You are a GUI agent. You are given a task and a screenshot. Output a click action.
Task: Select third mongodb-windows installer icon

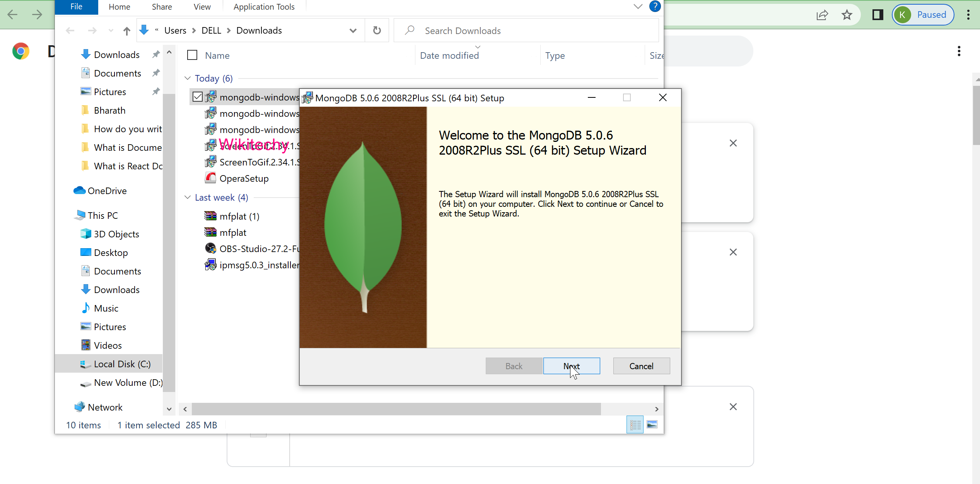click(x=210, y=130)
